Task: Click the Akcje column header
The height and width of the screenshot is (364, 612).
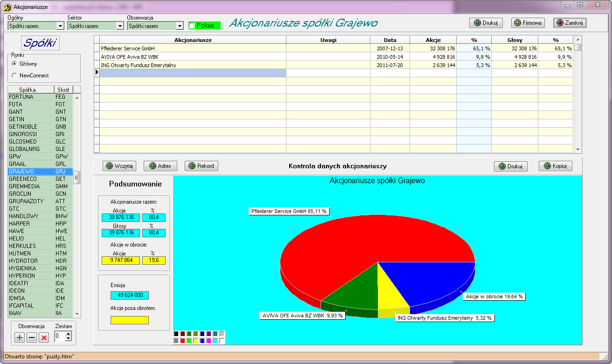Action: 433,40
